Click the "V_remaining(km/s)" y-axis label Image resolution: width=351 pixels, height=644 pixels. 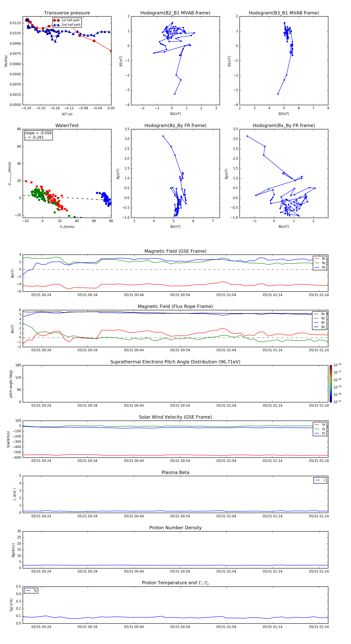pyautogui.click(x=10, y=173)
